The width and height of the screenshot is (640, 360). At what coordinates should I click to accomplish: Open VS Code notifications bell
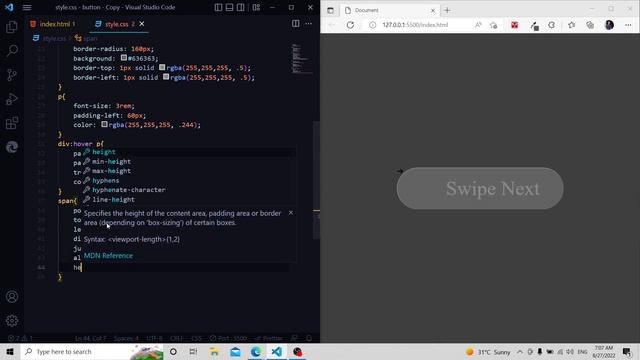309,338
